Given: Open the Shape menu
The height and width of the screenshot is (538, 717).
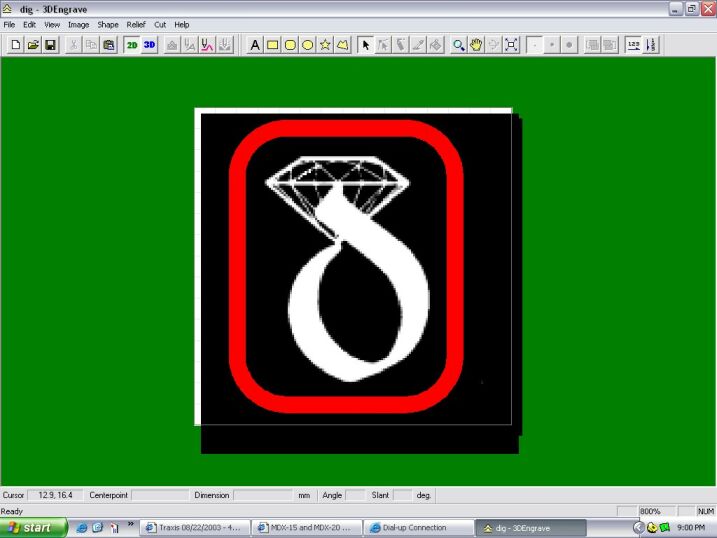Looking at the screenshot, I should click(107, 24).
